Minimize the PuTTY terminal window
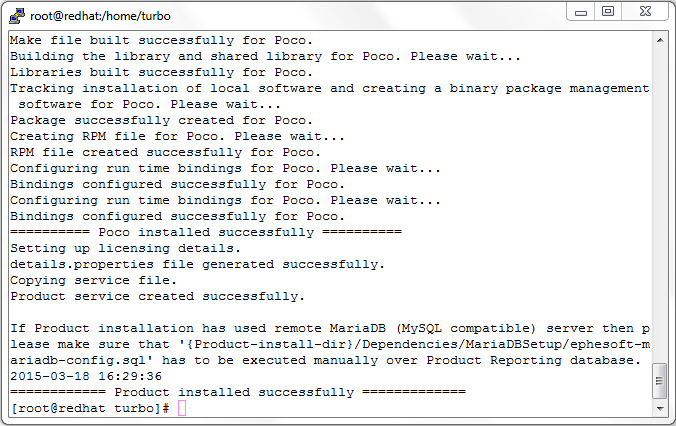The image size is (676, 426). tap(581, 12)
